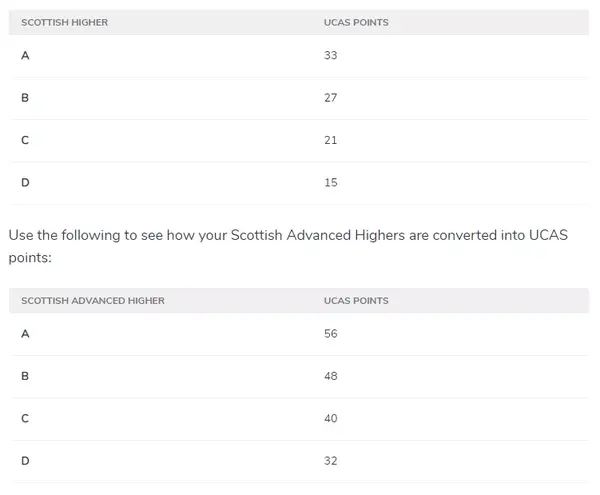This screenshot has height=495, width=600.
Task: Click the 40 points value
Action: [x=331, y=418]
